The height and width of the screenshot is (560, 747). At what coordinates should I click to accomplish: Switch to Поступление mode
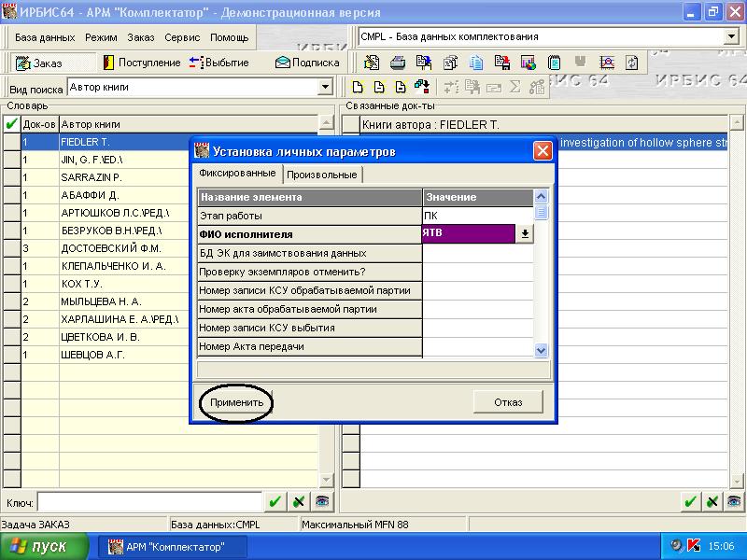[x=141, y=63]
